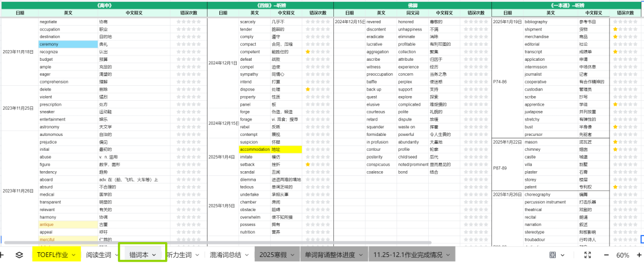This screenshot has width=644, height=263.
Task: Expand dropdown arrow on TOEFL作业 tab
Action: pyautogui.click(x=75, y=255)
